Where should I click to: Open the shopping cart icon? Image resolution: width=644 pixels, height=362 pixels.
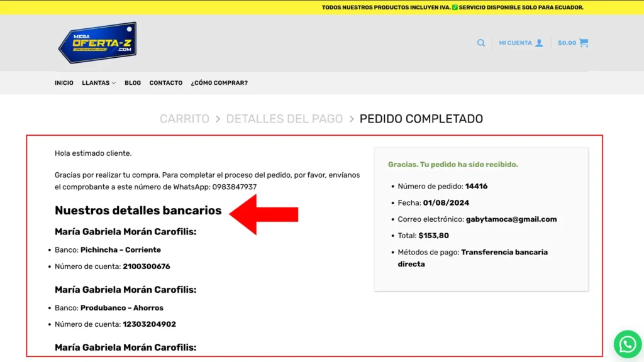pos(584,43)
